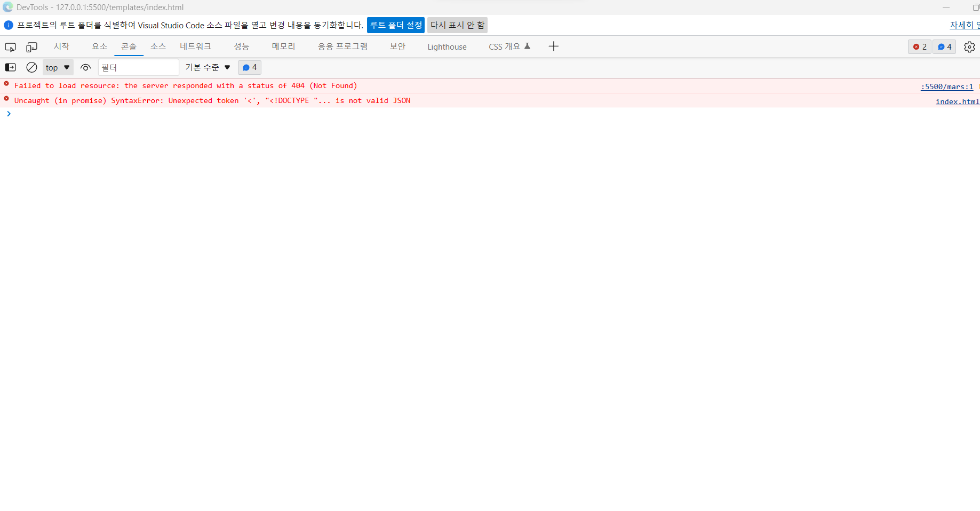Select the 콘솔 tab
Image resolution: width=980 pixels, height=511 pixels.
click(x=129, y=46)
